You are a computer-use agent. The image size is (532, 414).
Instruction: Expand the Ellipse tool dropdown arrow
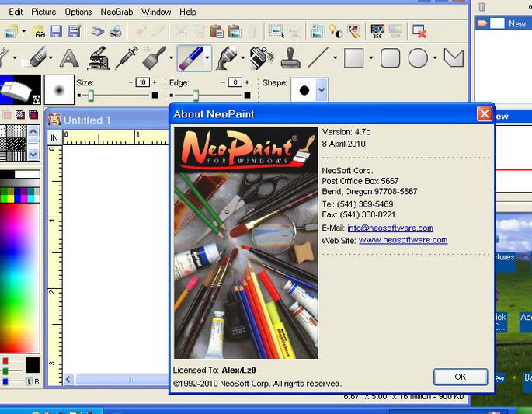435,58
